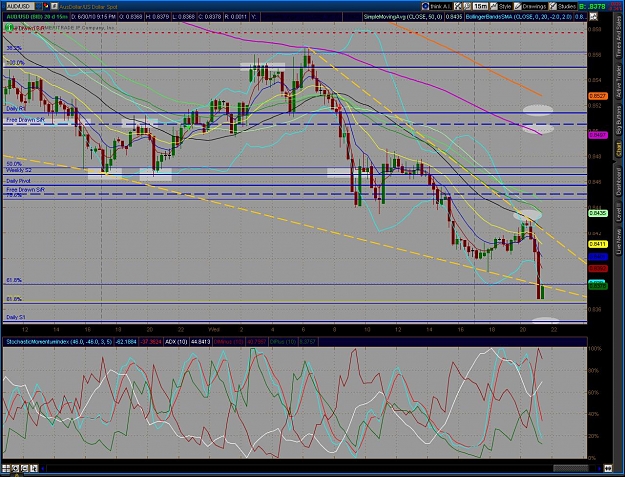625x477 pixels.
Task: Click the light green 0.8435 price bubble
Action: pos(598,213)
